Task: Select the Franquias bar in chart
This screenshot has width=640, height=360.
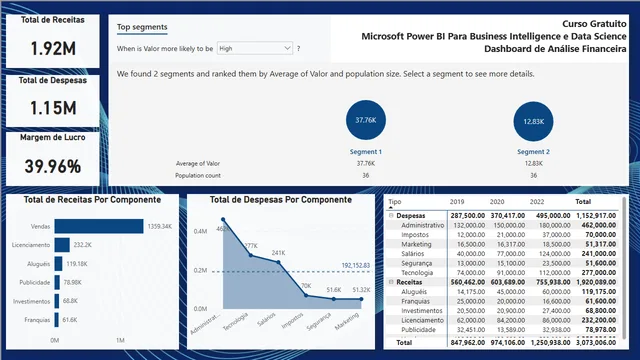Action: [57, 320]
